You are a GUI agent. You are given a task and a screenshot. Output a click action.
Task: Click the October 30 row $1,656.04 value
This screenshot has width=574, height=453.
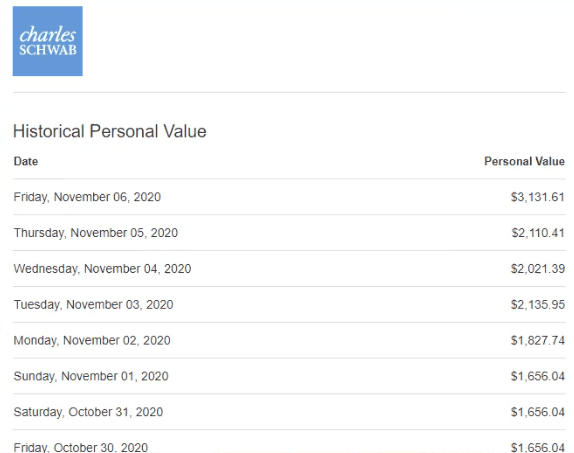(538, 447)
